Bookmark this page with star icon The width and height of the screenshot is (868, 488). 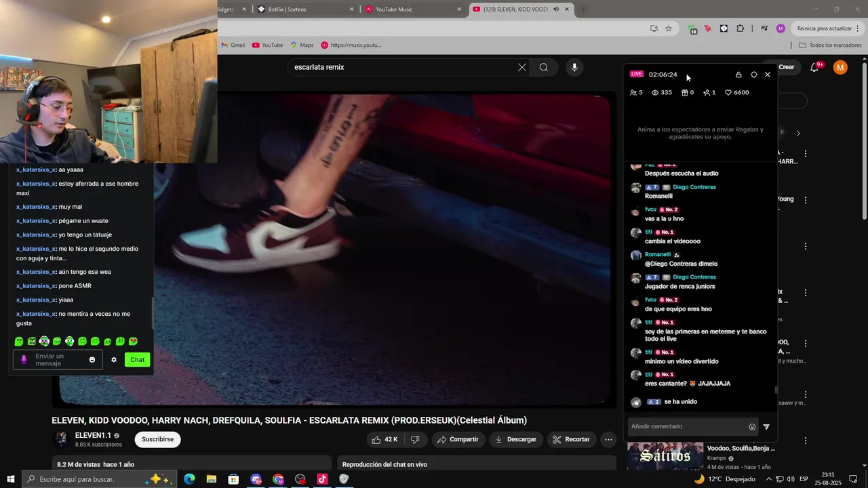[x=669, y=28]
